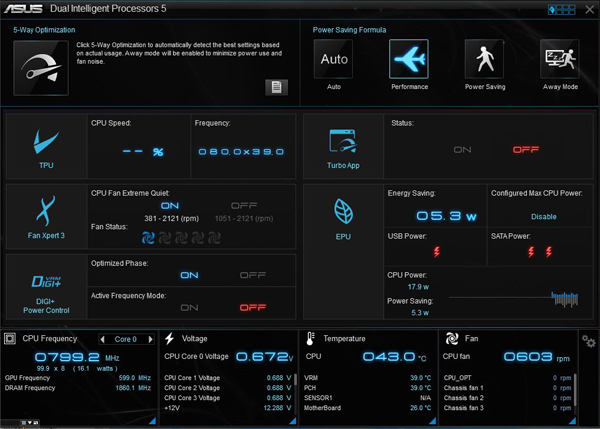Click the GPU Frequency row

78,378
